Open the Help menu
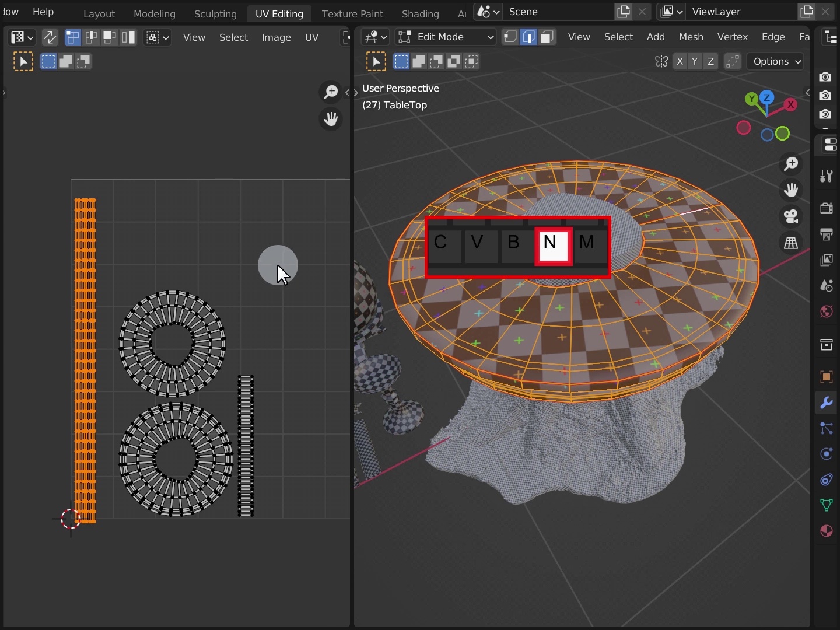The image size is (840, 630). click(x=43, y=12)
